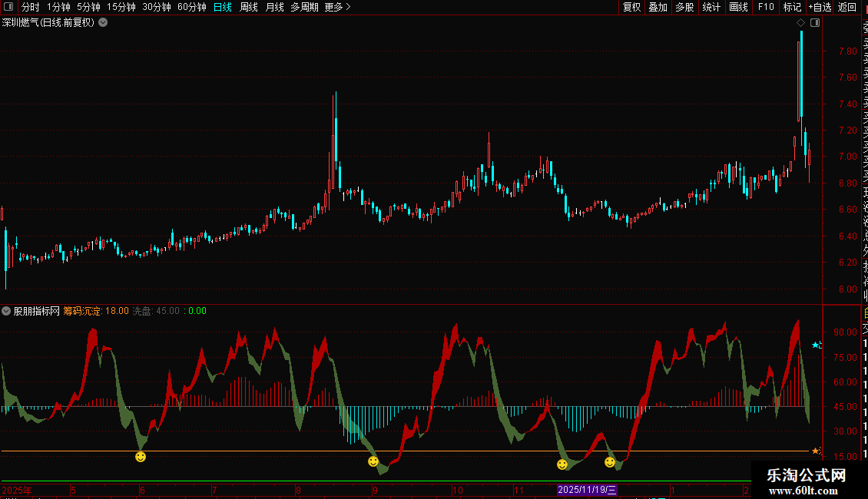868x499 pixels.
Task: Click the orange star marker on 18.00 line
Action: click(816, 451)
